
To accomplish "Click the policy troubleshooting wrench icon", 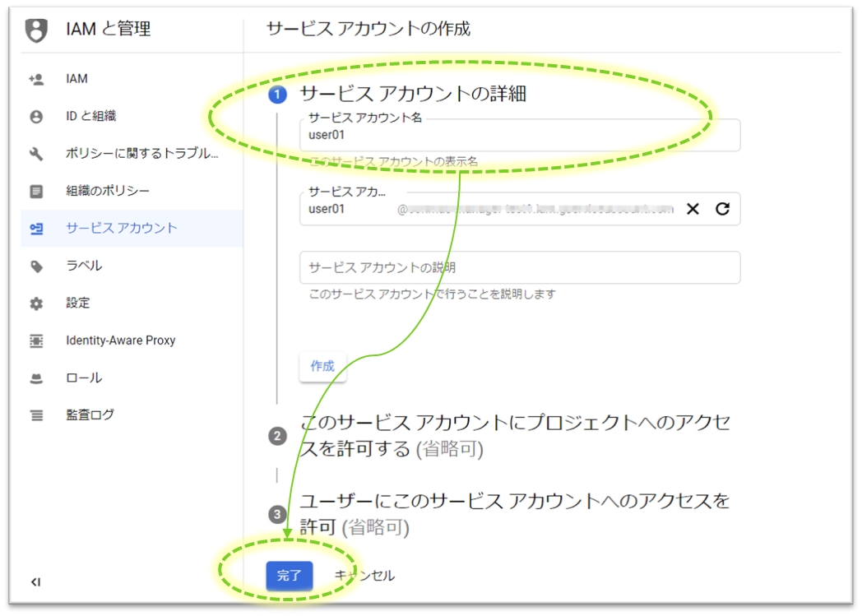I will tap(36, 154).
